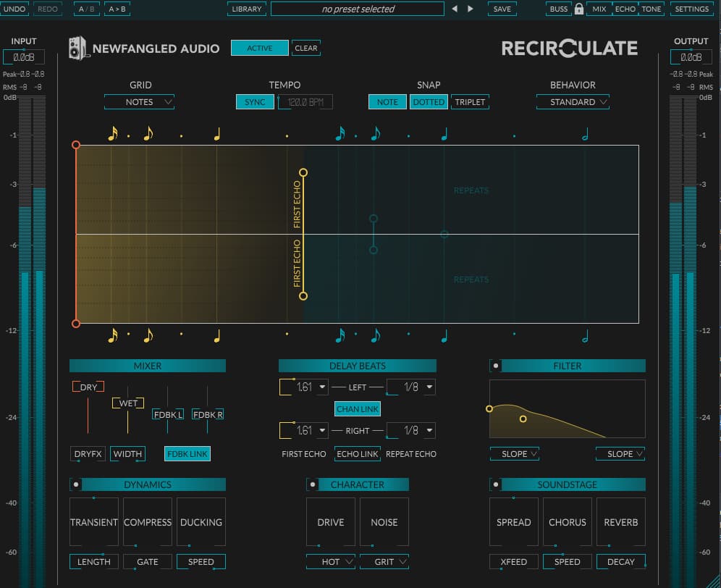Toggle the lock icon beside BUSS
The image size is (721, 588).
[579, 9]
